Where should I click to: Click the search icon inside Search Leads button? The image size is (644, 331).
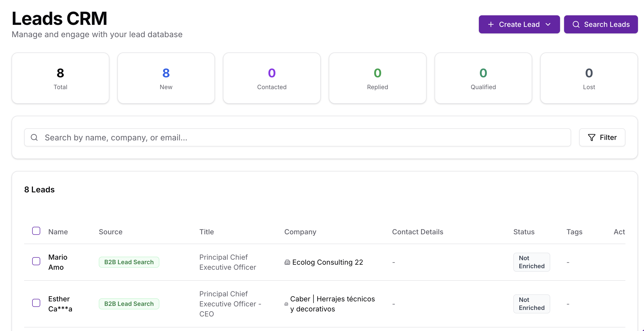(x=577, y=24)
